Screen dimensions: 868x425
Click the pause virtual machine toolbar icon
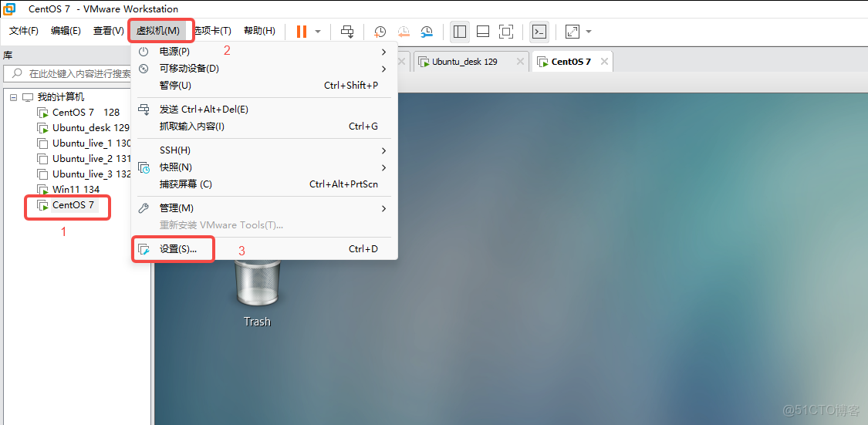click(302, 32)
